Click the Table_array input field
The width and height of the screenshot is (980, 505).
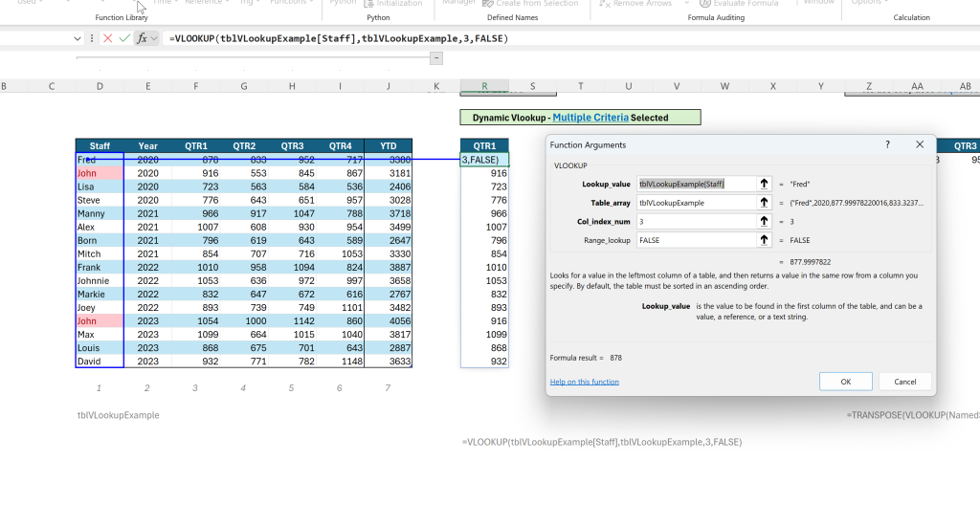click(x=697, y=203)
